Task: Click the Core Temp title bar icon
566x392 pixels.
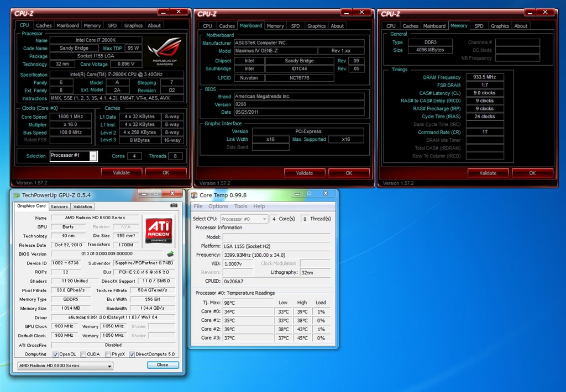Action: coord(194,195)
